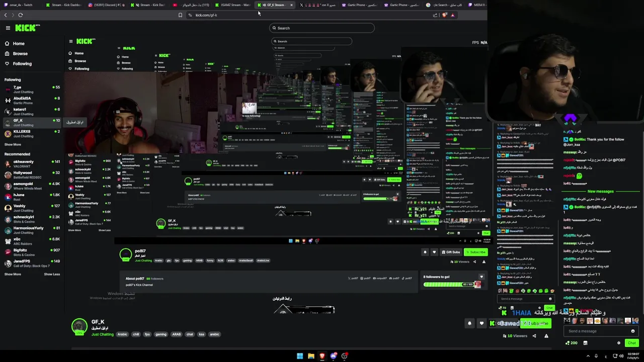The height and width of the screenshot is (362, 644).
Task: Open the kataro1 channel in Following
Action: pos(32,112)
